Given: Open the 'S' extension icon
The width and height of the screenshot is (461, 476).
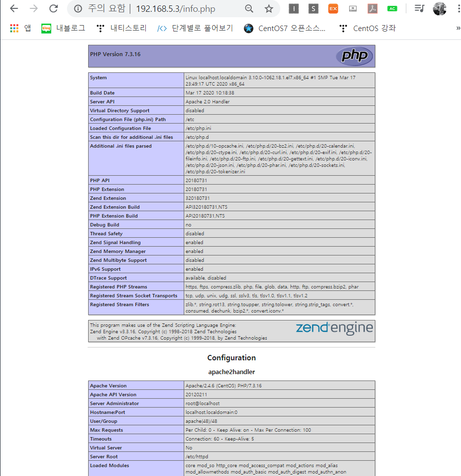Looking at the screenshot, I should click(313, 8).
